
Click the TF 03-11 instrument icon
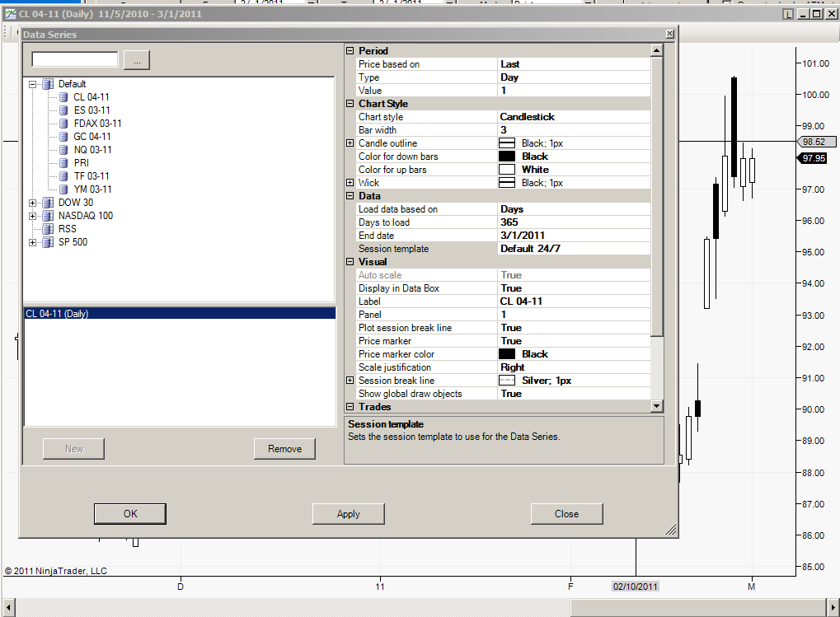[x=63, y=176]
